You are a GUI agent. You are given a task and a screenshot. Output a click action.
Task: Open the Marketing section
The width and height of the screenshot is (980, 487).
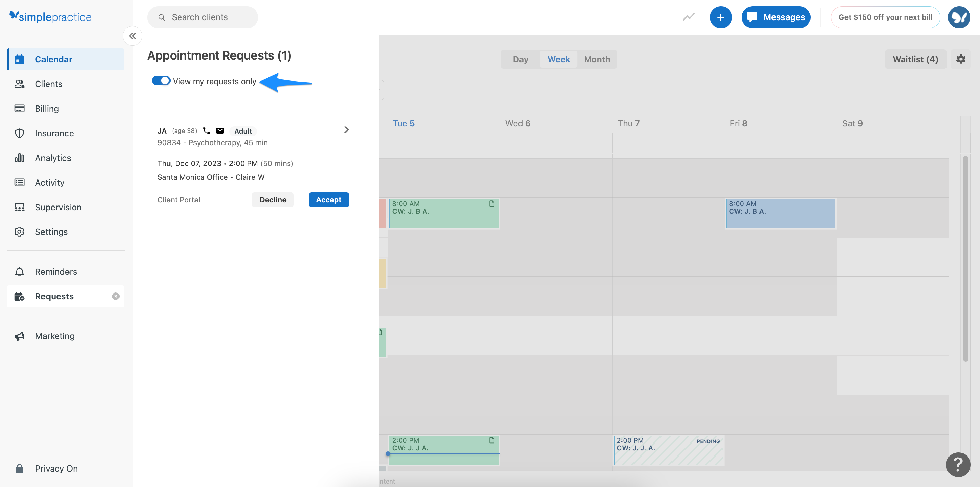tap(55, 336)
